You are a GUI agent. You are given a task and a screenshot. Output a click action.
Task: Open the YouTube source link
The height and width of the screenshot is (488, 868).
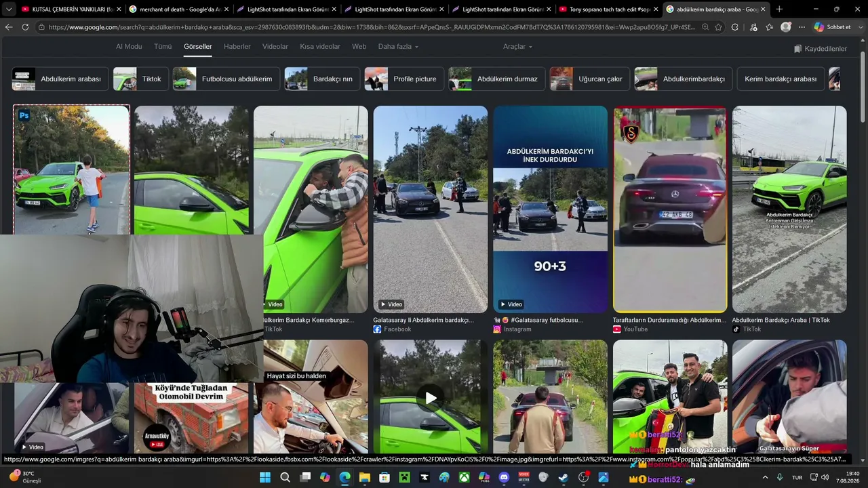tap(630, 329)
